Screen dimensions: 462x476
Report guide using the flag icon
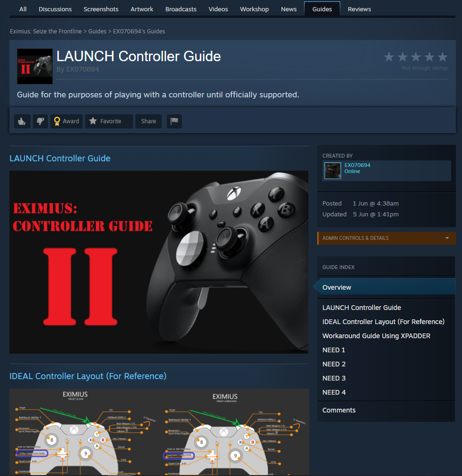pos(174,121)
